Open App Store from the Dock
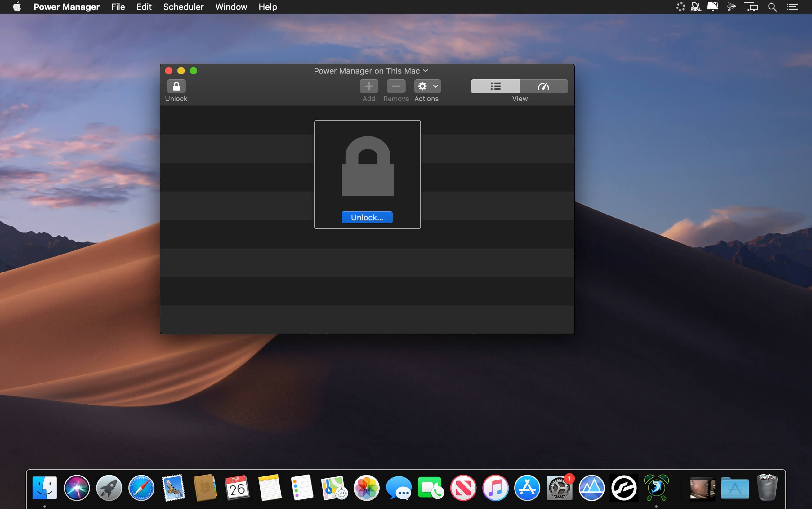 527,488
